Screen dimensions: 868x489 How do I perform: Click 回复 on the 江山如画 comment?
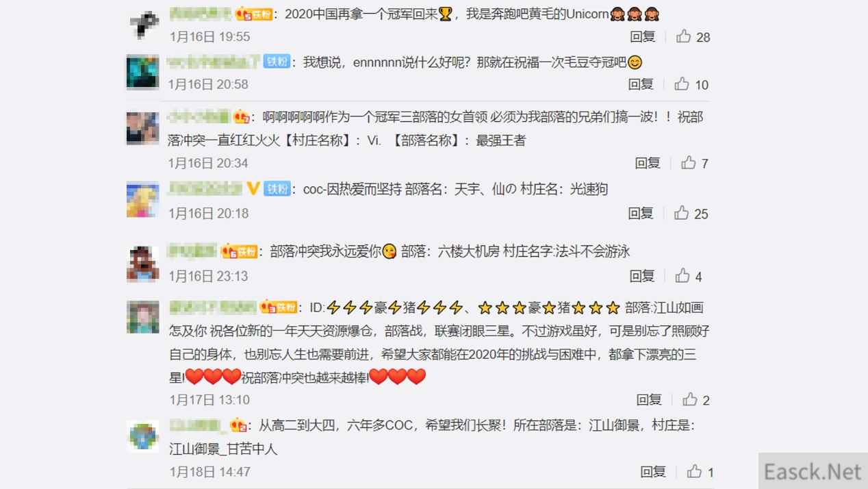pos(649,399)
